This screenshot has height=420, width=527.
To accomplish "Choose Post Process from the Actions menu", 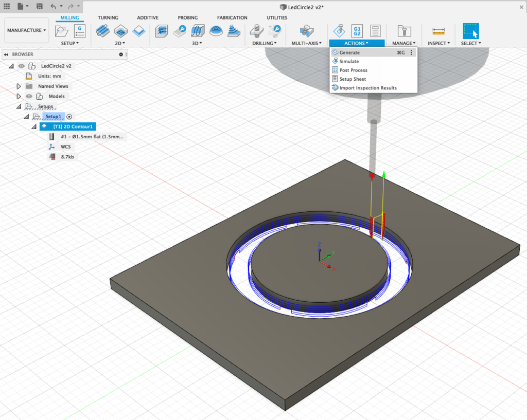I will (x=373, y=70).
